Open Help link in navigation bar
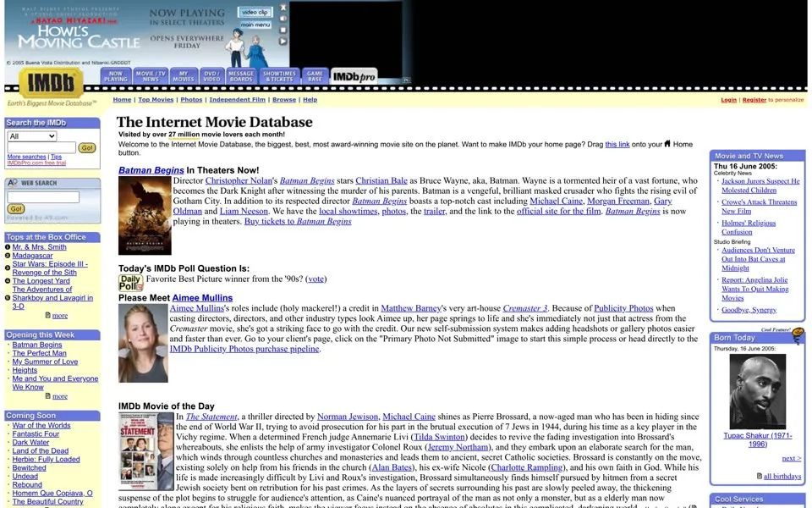812x508 pixels. (x=310, y=100)
